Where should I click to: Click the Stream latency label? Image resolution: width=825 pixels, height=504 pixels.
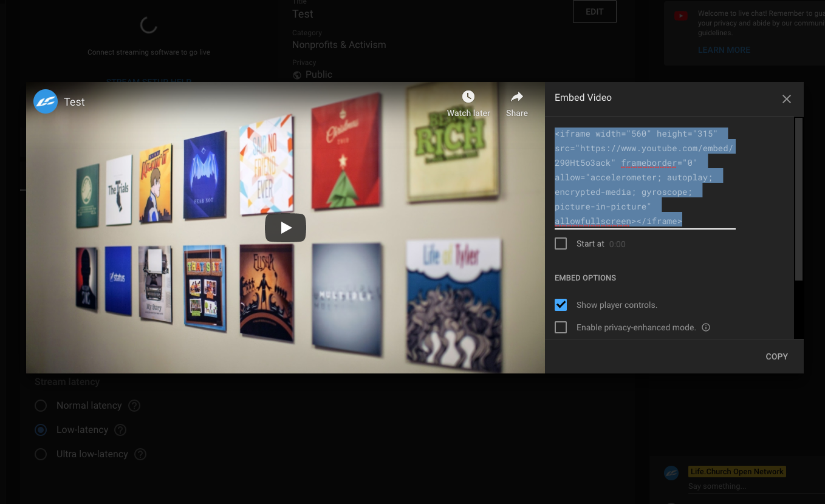click(67, 382)
